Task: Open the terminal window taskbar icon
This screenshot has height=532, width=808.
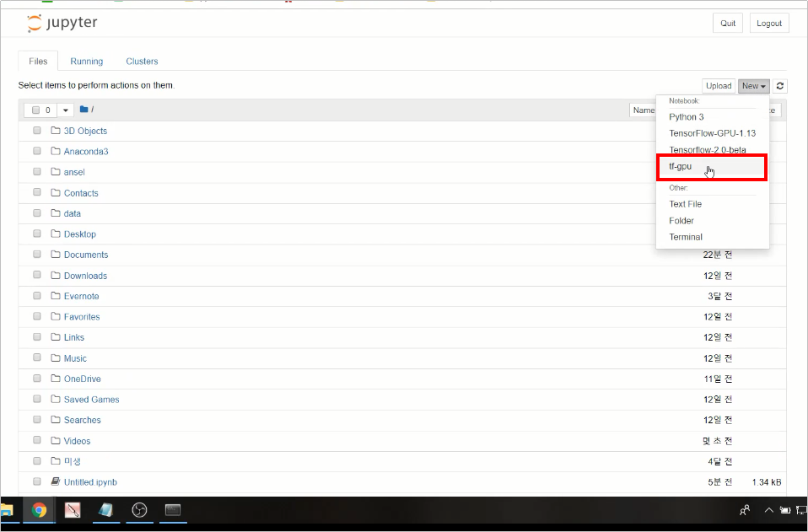Action: 173,510
